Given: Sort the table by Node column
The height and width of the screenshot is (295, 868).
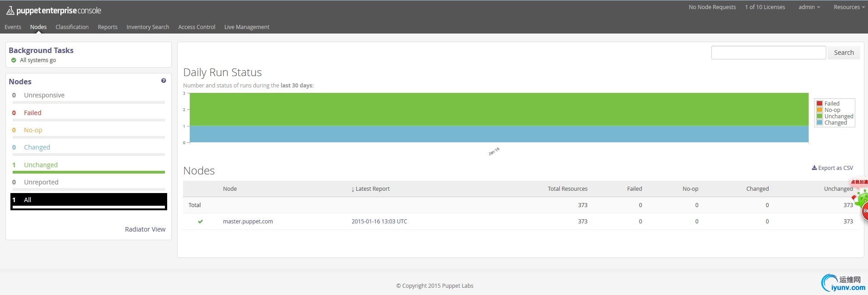Looking at the screenshot, I should (230, 189).
